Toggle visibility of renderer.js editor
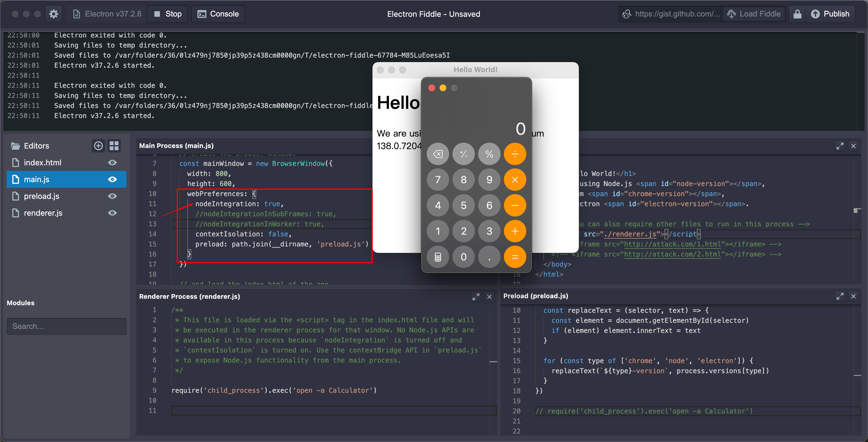This screenshot has height=442, width=868. click(112, 213)
